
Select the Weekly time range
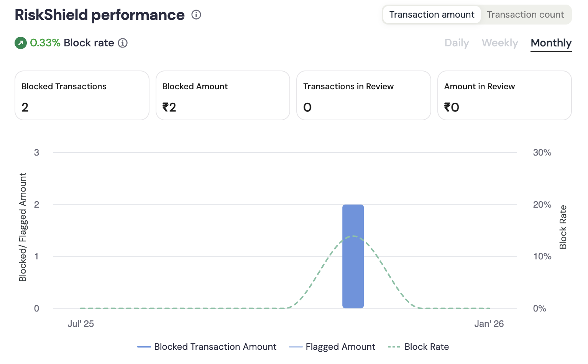(499, 43)
